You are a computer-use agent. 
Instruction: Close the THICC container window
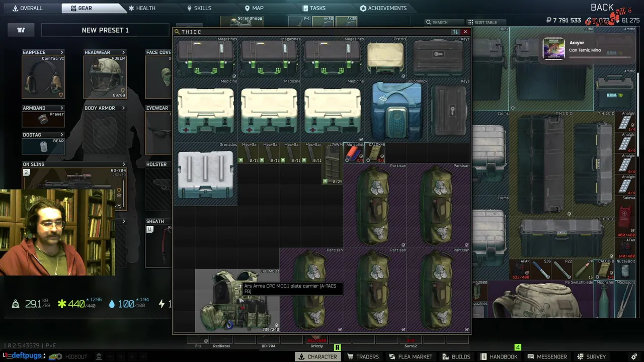point(465,32)
